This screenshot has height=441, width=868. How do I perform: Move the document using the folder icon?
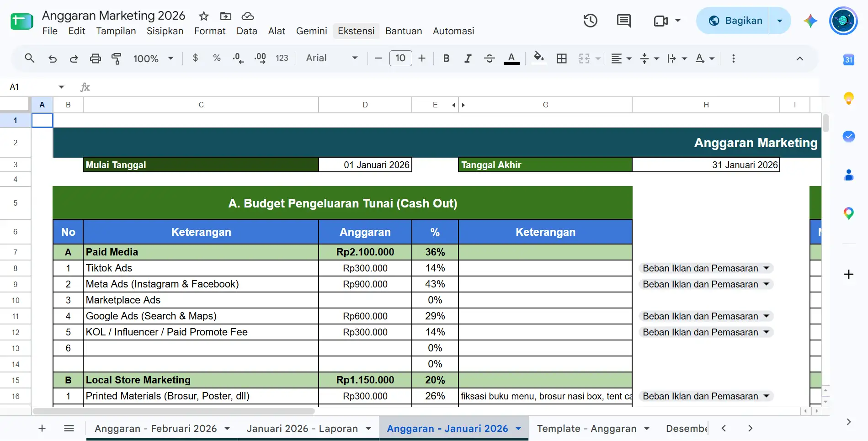point(226,16)
